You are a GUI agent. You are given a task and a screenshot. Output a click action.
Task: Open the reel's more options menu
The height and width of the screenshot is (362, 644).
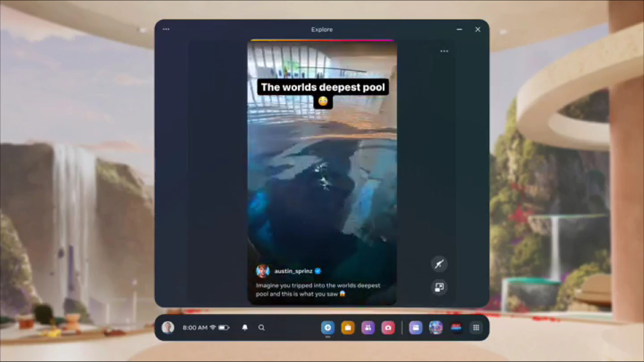pos(444,51)
